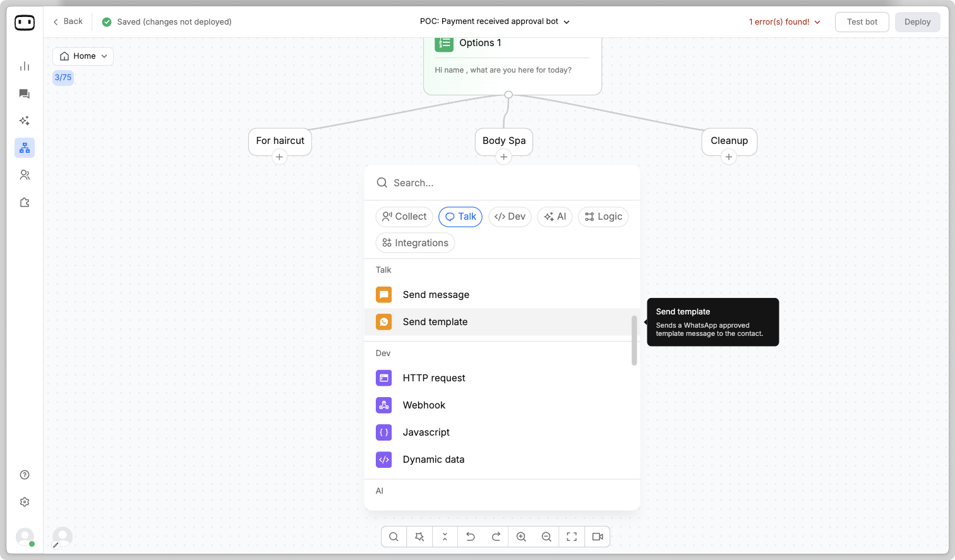The height and width of the screenshot is (560, 955).
Task: Click the collapse nodes tool in bottom toolbar
Action: click(x=445, y=537)
